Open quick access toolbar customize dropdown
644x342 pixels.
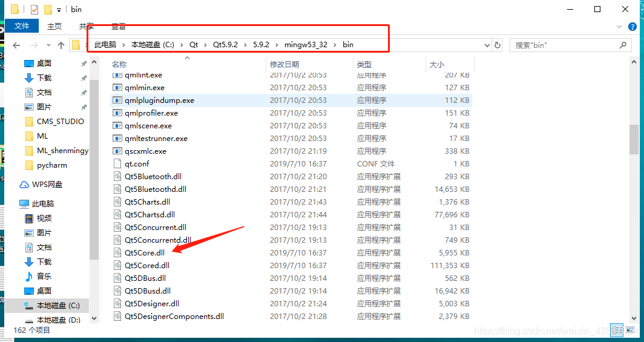pyautogui.click(x=59, y=10)
